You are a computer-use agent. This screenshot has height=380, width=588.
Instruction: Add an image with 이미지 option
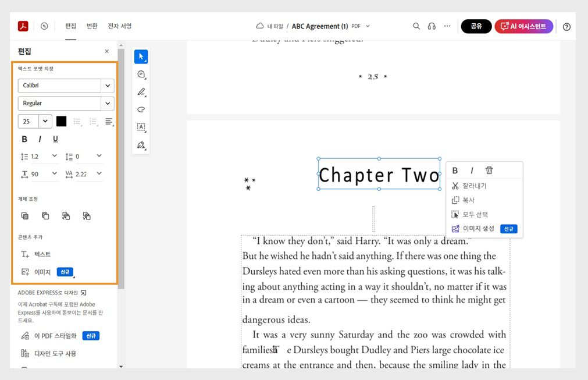click(x=36, y=272)
